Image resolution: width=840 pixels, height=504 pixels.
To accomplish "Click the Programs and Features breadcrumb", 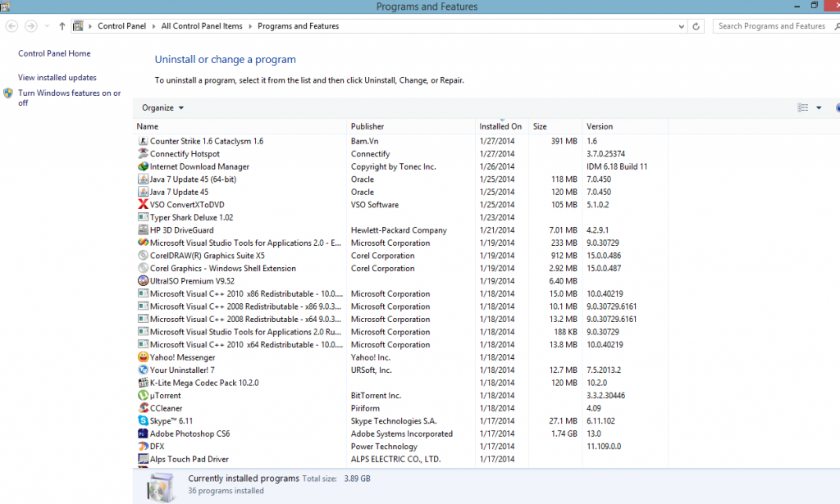I will coord(299,26).
